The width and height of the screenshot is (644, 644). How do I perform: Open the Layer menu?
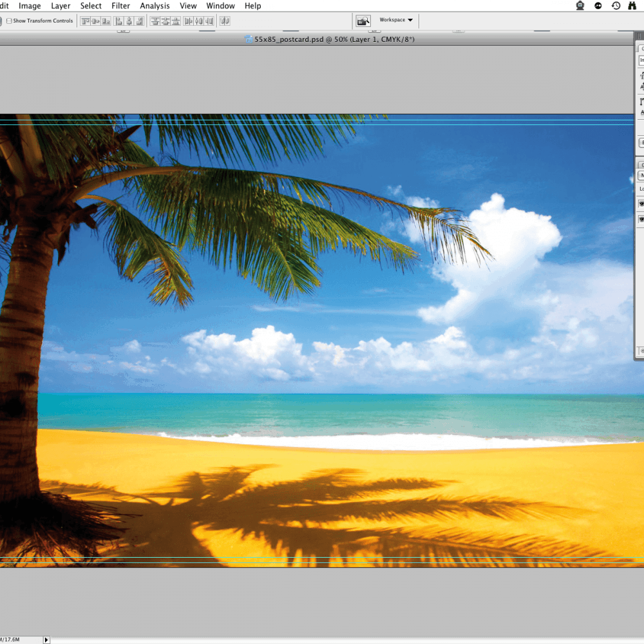61,6
